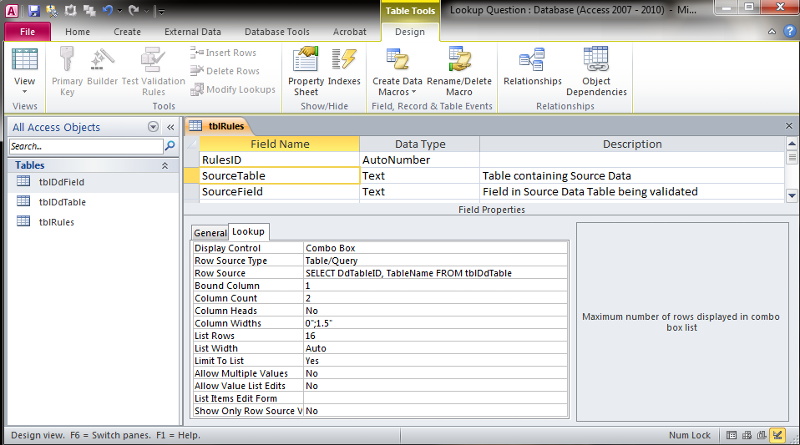Viewport: 800px width, 445px height.
Task: Switch to the Create ribbon tab
Action: pyautogui.click(x=127, y=32)
